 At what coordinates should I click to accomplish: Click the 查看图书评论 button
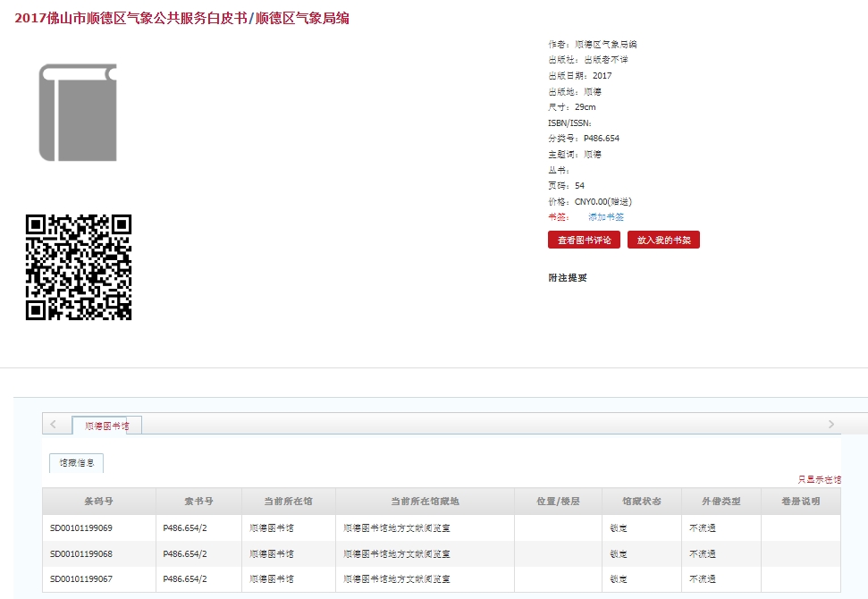tap(584, 240)
